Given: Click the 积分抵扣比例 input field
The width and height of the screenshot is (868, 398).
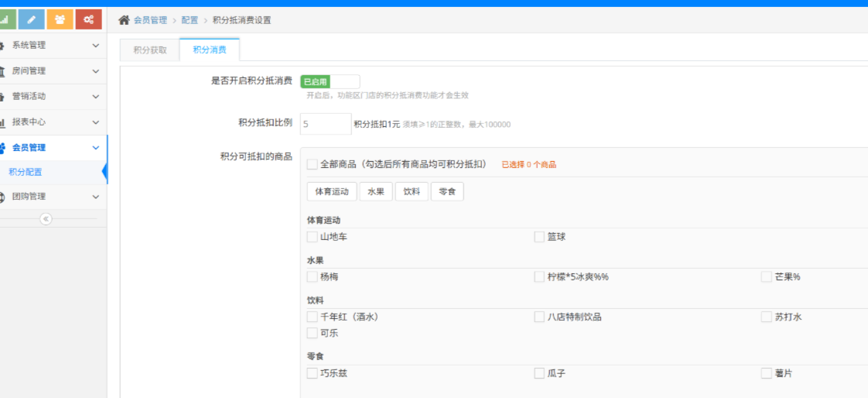Looking at the screenshot, I should pyautogui.click(x=326, y=124).
